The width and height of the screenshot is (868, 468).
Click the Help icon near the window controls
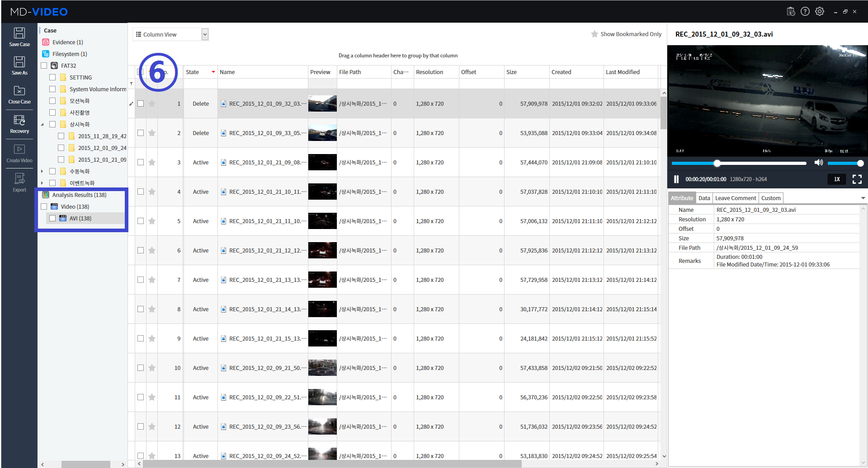pos(805,11)
